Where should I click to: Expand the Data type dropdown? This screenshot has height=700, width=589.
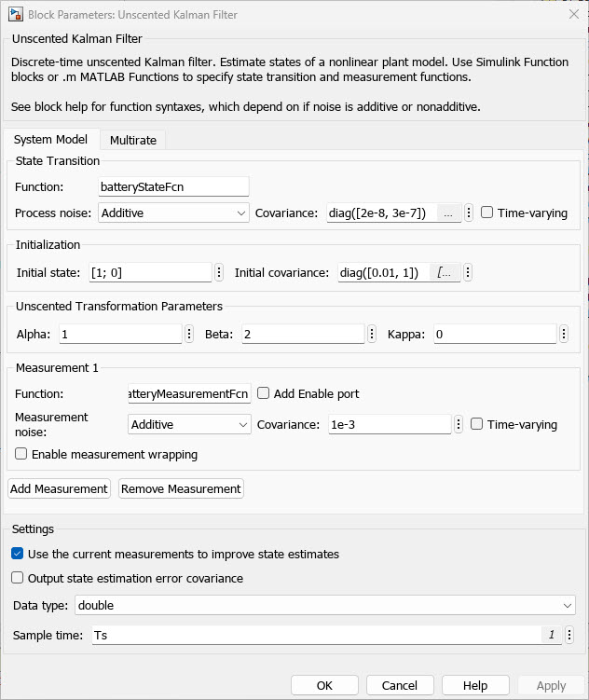pyautogui.click(x=324, y=605)
